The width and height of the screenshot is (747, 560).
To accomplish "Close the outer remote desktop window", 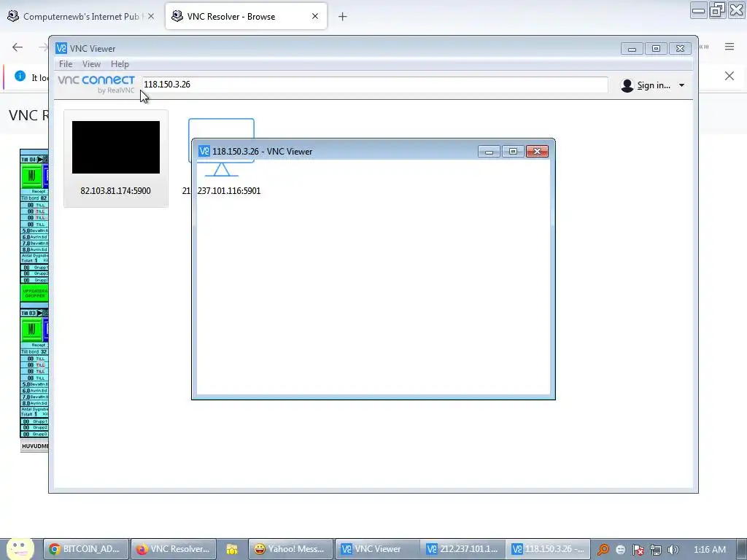I will [736, 10].
